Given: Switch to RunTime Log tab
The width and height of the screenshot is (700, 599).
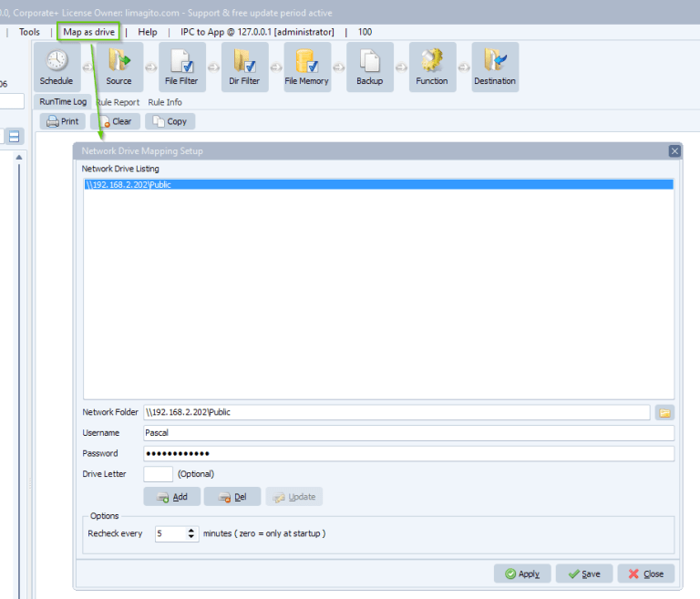Looking at the screenshot, I should pos(63,102).
